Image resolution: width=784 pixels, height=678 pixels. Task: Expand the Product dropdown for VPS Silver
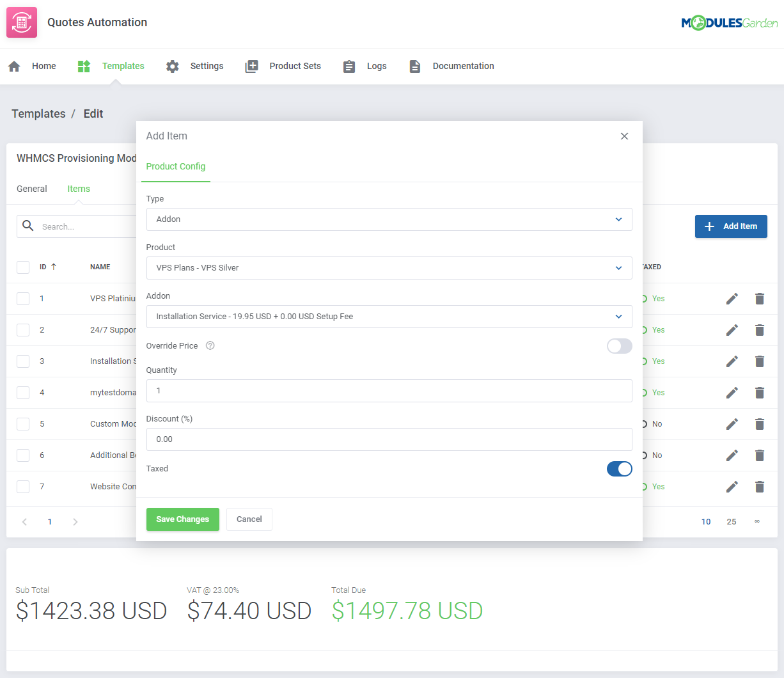pos(389,268)
